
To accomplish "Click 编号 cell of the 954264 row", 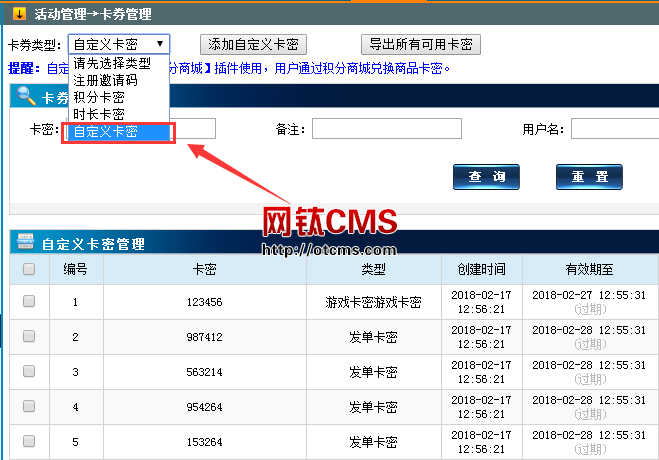I will coord(76,407).
